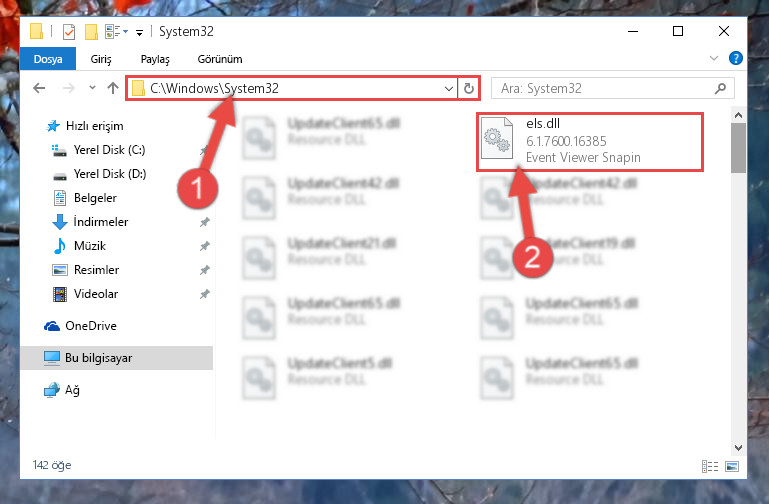Expand the ribbon with the chevron

coord(714,58)
